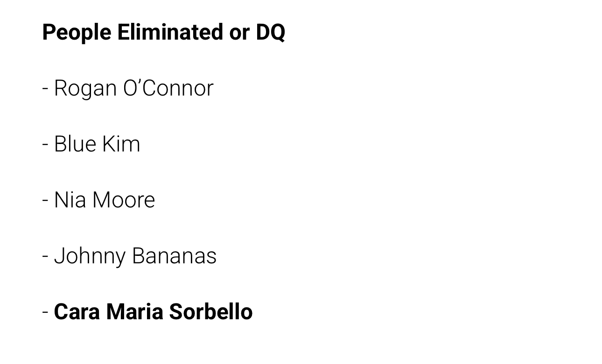This screenshot has height=364, width=602.
Task: Select the bold Cara Maria Sorbello entry
Action: click(x=147, y=312)
